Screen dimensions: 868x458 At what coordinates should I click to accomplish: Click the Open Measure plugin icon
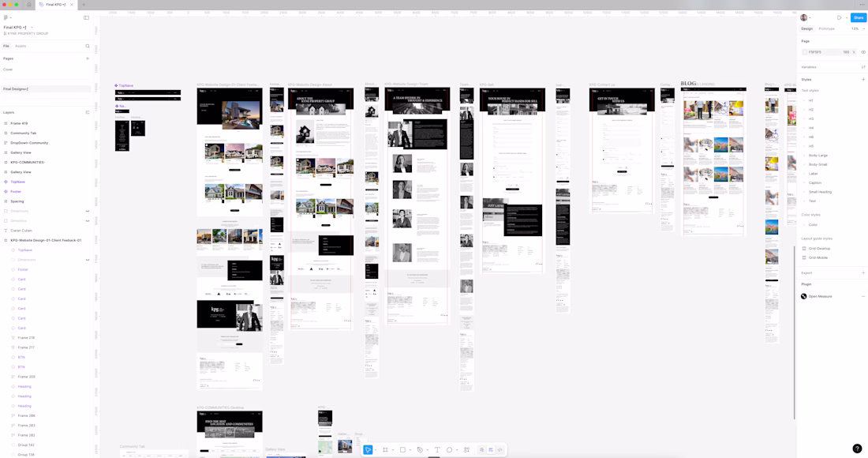pos(804,296)
